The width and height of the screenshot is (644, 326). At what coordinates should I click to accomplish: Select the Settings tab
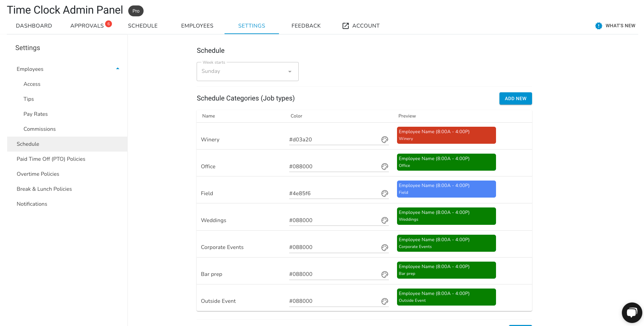pyautogui.click(x=252, y=26)
